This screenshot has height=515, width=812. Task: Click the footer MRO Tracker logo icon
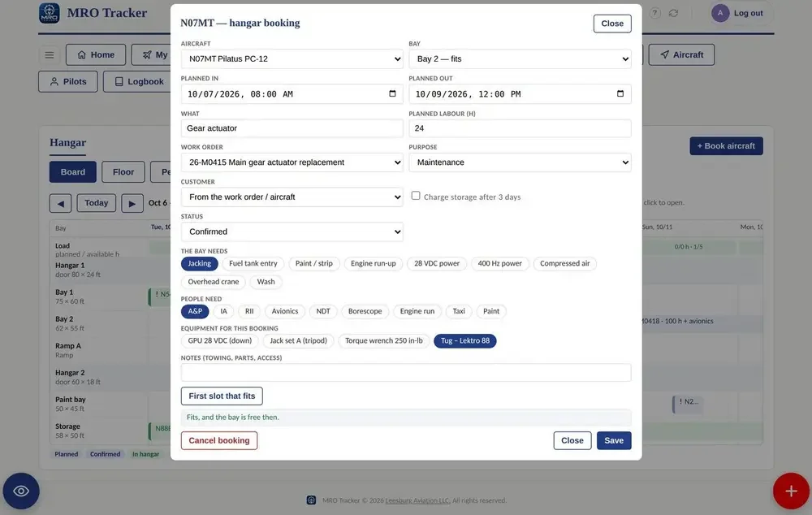click(311, 500)
